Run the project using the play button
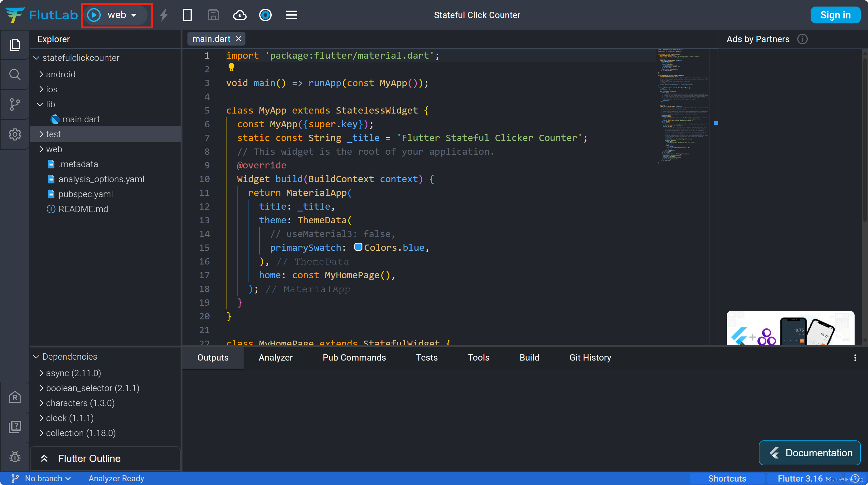Image resolution: width=868 pixels, height=485 pixels. point(94,15)
